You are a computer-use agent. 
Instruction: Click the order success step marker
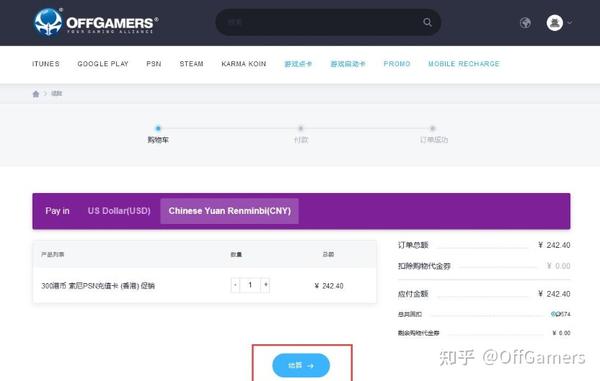click(433, 129)
